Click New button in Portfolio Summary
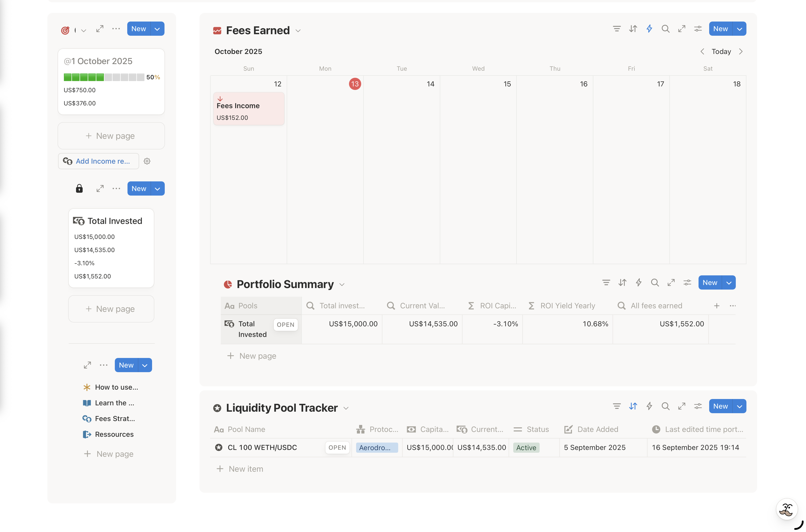The width and height of the screenshot is (806, 532). pos(710,283)
